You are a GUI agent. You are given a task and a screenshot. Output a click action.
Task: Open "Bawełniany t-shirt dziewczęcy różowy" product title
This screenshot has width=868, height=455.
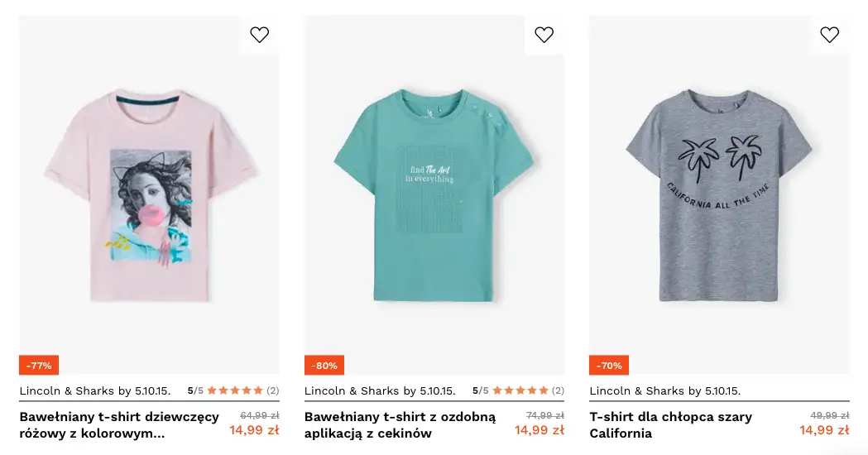119,424
